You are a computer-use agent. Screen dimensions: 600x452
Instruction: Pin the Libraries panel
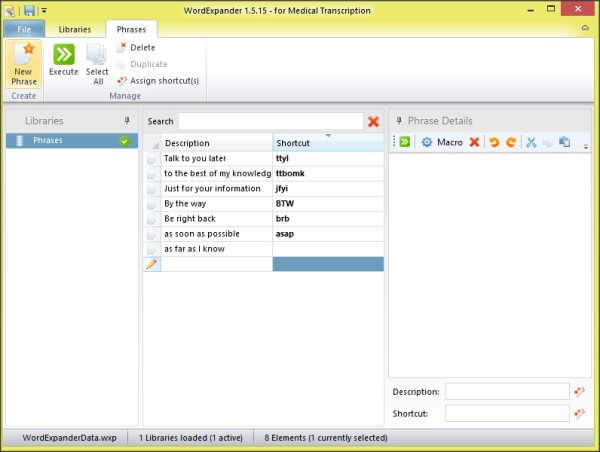pos(127,121)
